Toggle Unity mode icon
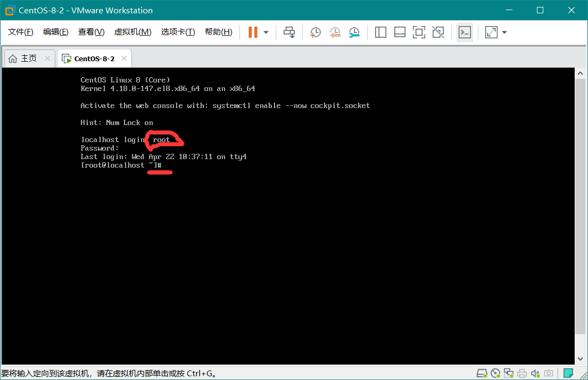Screen dimensions: 588x380 pyautogui.click(x=438, y=32)
